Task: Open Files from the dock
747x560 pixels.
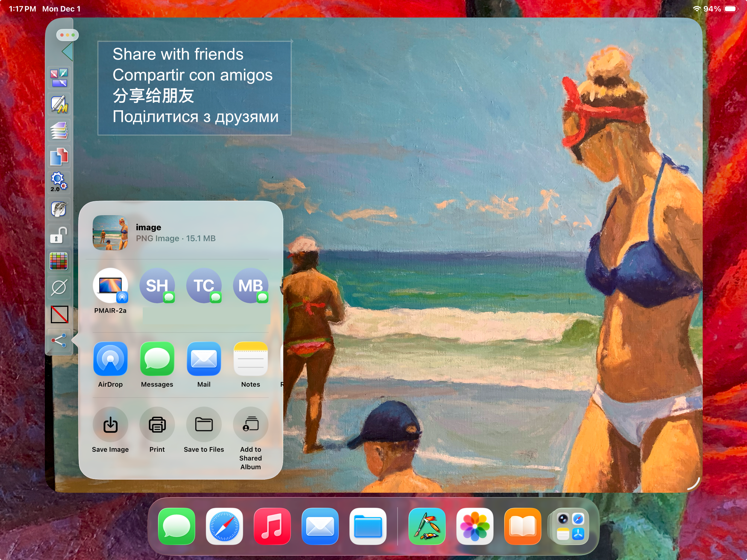Action: [x=368, y=526]
